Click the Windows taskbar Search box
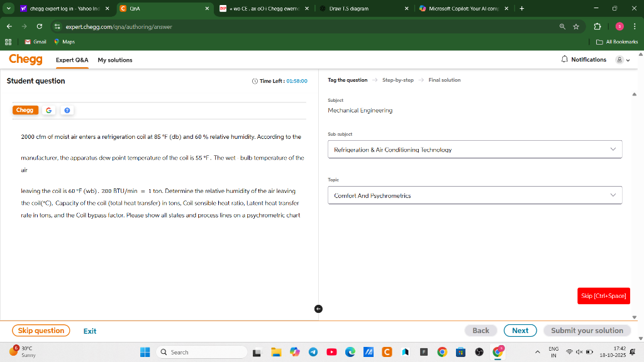Screen dimensions: 644x362 tap(202, 352)
